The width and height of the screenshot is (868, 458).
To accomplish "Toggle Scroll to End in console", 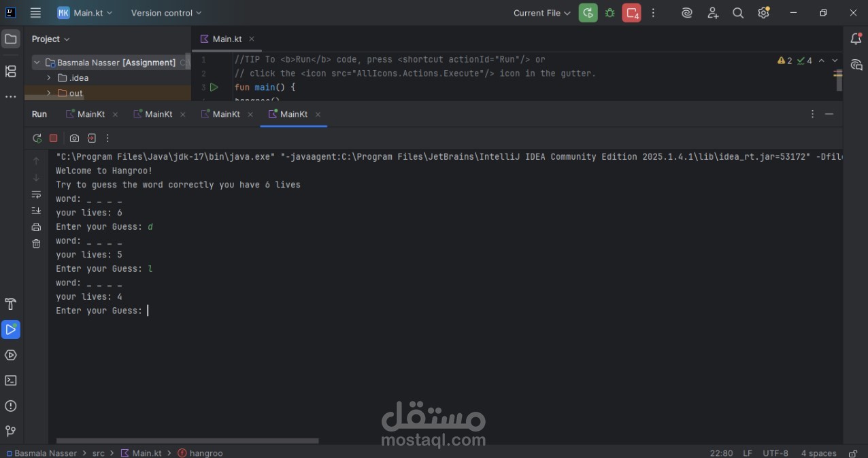I will coord(37,211).
